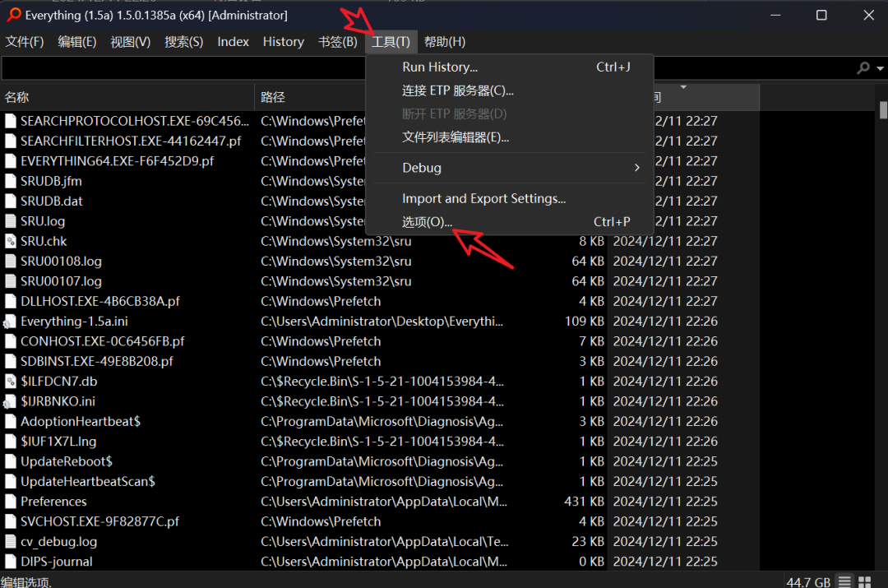
Task: Click log icon of cv_debug.log
Action: click(10, 542)
